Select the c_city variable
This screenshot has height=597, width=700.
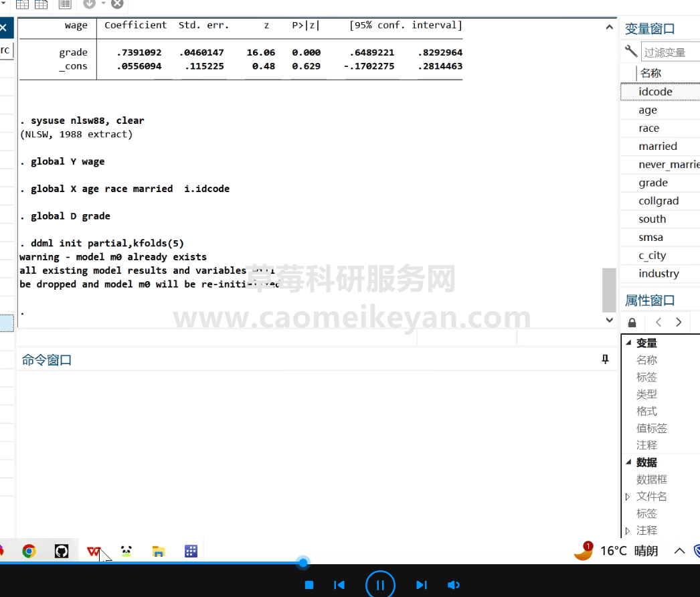[661, 256]
